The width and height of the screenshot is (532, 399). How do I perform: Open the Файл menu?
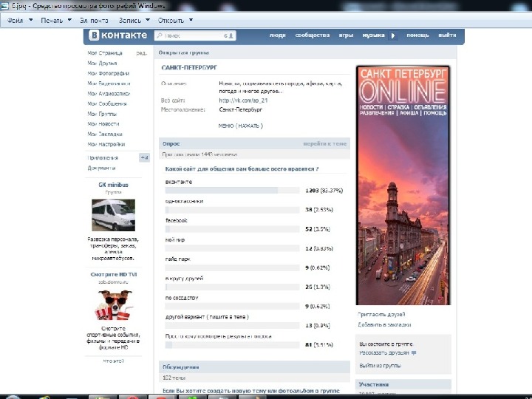tap(16, 21)
